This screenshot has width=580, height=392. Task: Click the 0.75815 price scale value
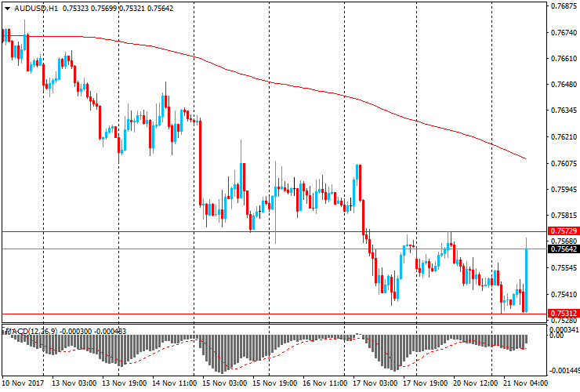(x=564, y=215)
